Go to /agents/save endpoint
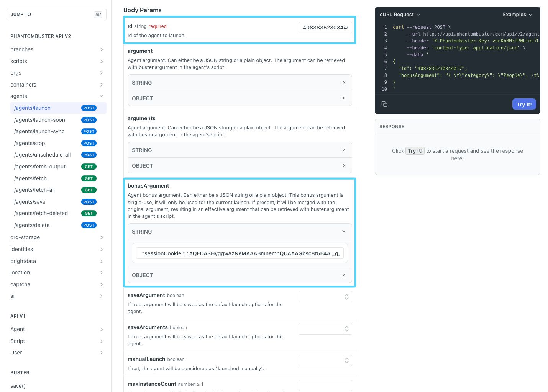 coord(58,202)
